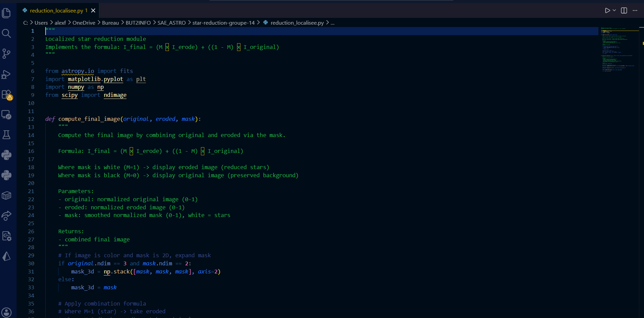Open the More Actions ellipsis menu

[x=635, y=10]
